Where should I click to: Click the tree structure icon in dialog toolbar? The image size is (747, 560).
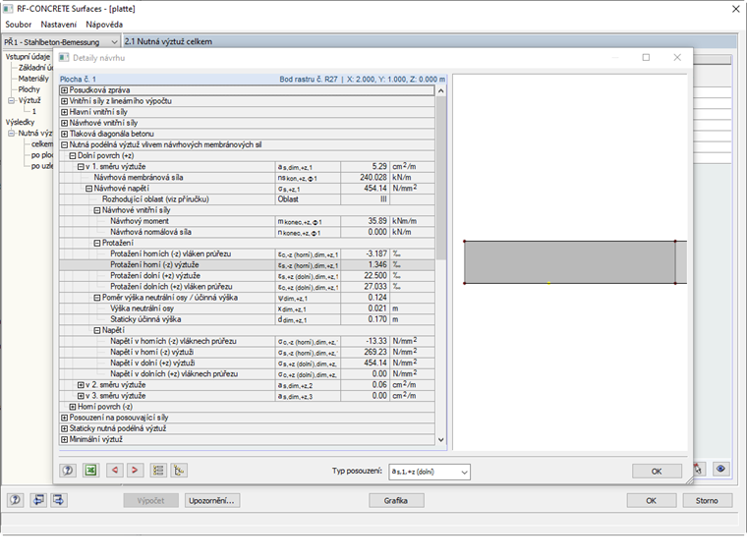click(179, 471)
